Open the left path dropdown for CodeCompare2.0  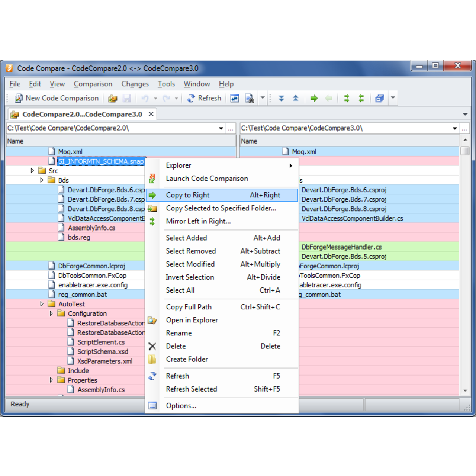tap(221, 128)
